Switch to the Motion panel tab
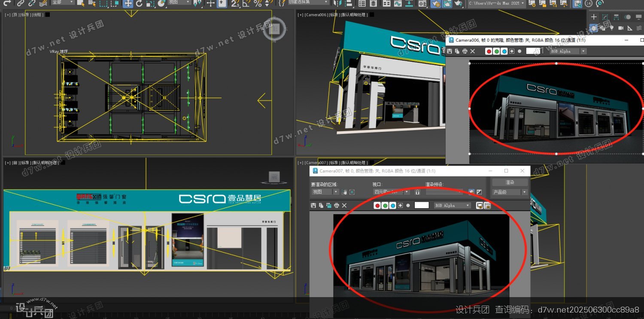Image resolution: width=644 pixels, height=319 pixels. 628,17
